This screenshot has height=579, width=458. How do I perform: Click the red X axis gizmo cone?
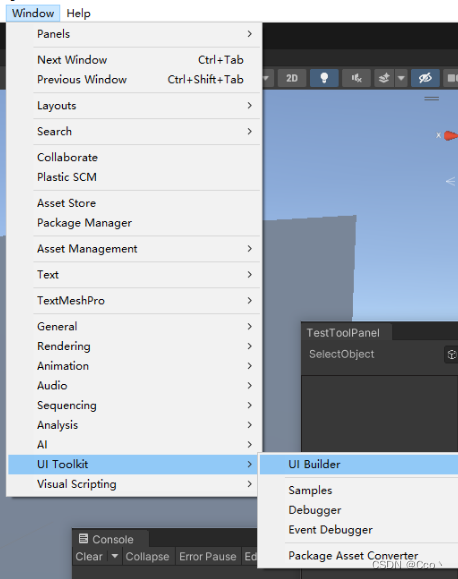pos(450,136)
